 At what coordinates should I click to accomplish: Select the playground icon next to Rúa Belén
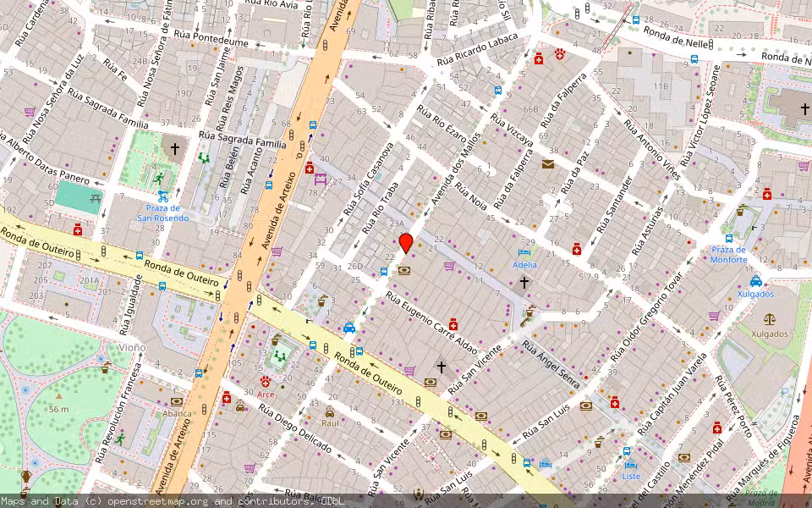204,158
